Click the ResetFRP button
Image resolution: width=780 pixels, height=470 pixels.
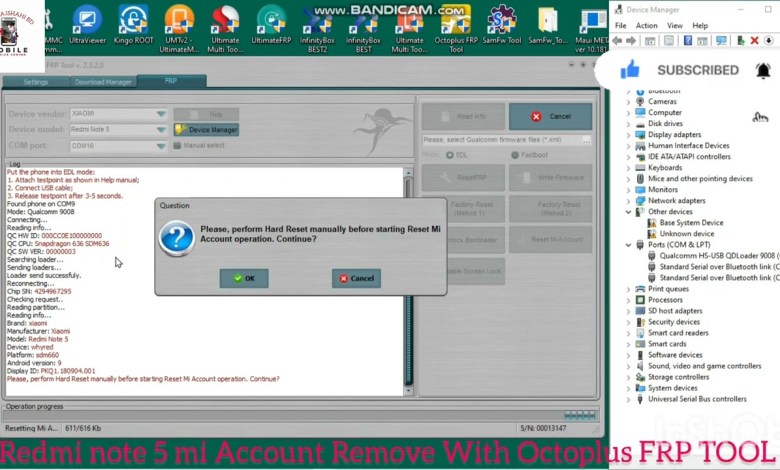pyautogui.click(x=463, y=178)
